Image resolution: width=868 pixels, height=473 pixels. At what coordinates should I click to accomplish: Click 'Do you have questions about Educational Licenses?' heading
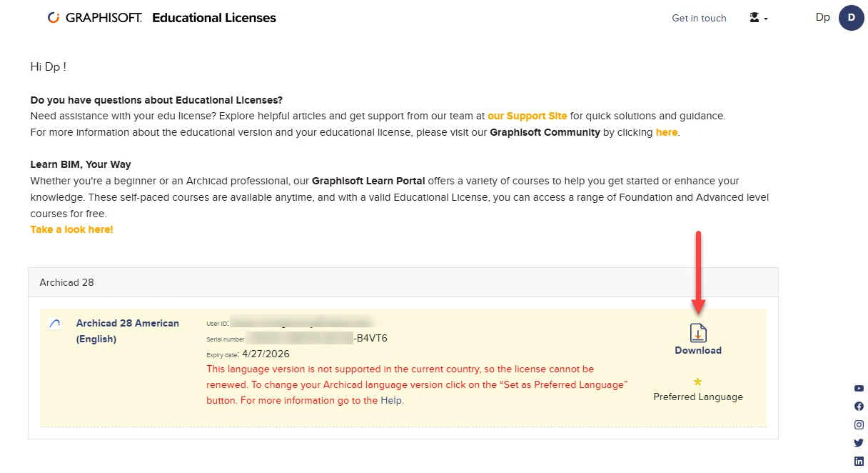point(157,99)
